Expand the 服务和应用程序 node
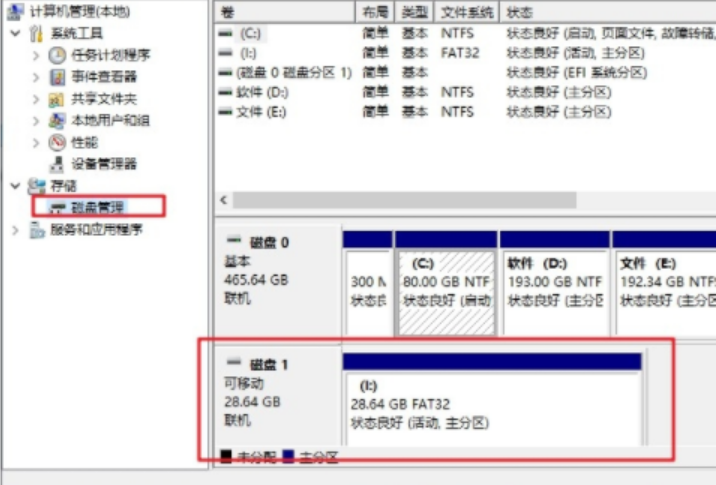Viewport: 716px width, 485px height. [x=15, y=229]
